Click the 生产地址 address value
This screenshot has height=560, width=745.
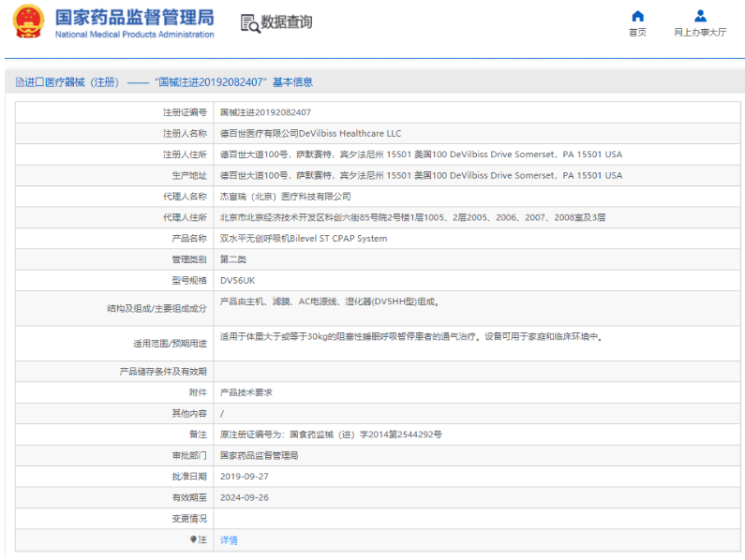coord(421,175)
